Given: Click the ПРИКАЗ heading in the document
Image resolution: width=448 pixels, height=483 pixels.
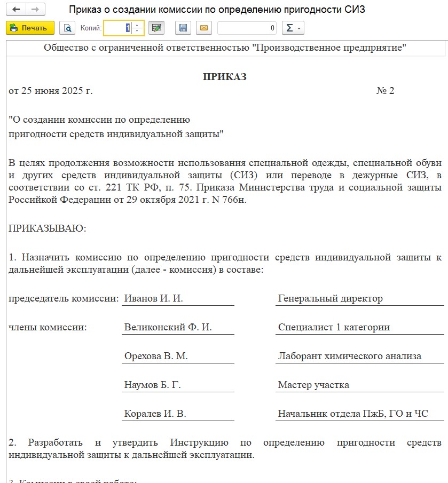Looking at the screenshot, I should point(225,76).
